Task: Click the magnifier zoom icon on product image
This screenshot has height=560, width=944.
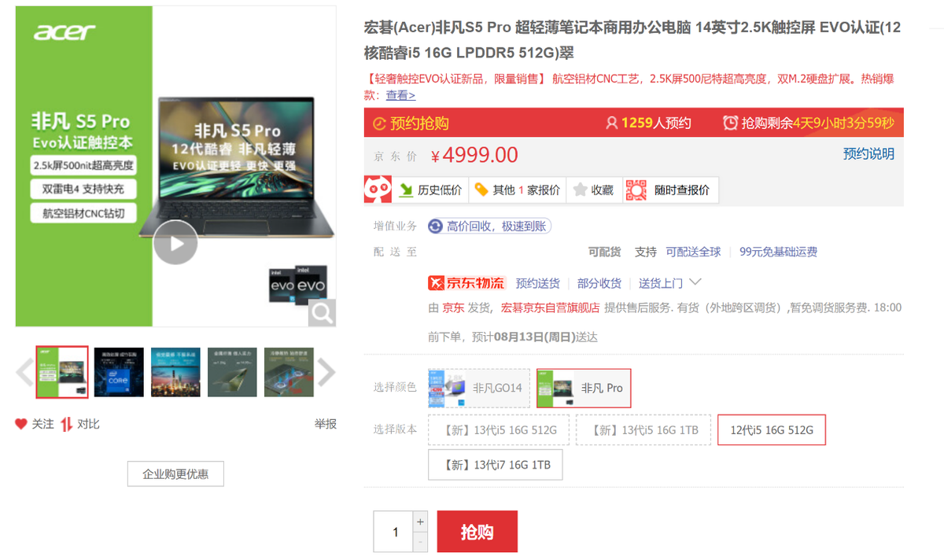Action: click(323, 313)
